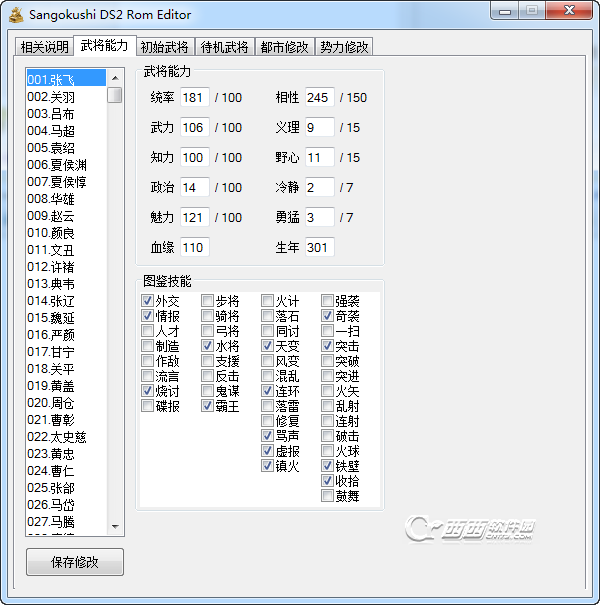Select 006.夏侯渊 in the list
The image size is (600, 605).
pos(66,165)
